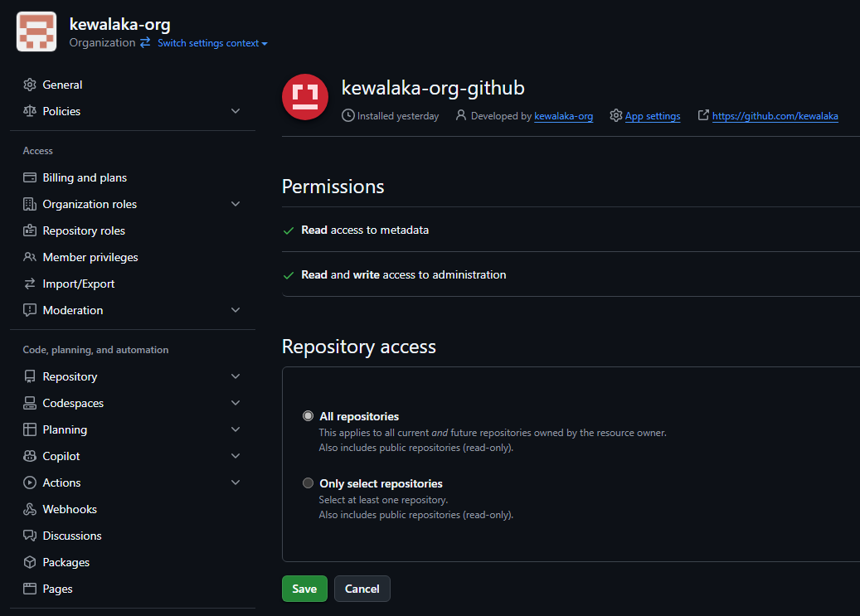Click the green Save button
Screen dimensions: 860x616
[x=304, y=589]
